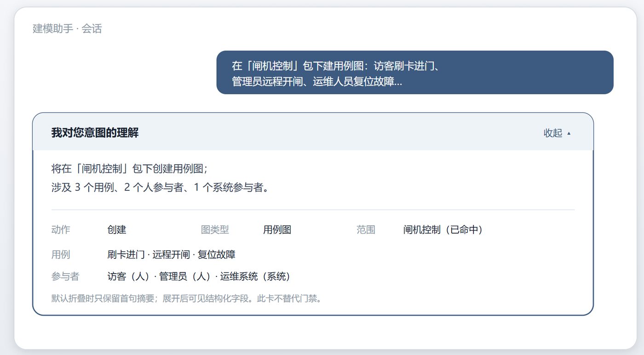
Task: Click the 收起 triangle arrow icon
Action: point(569,133)
